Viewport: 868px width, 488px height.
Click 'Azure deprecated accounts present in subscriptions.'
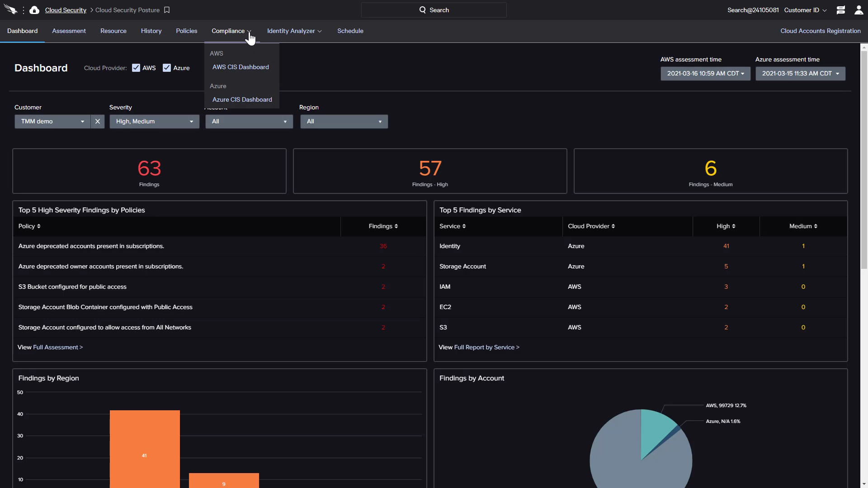91,246
